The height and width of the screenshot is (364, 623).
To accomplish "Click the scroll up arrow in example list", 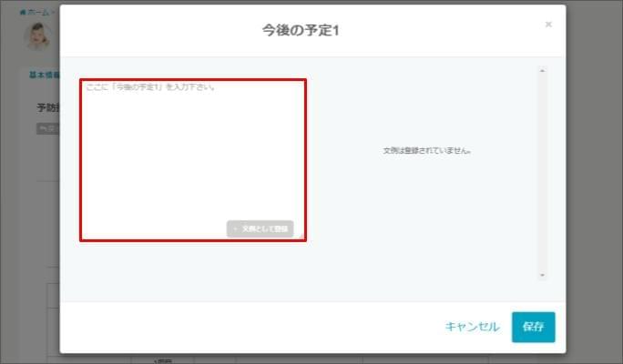I will pos(542,71).
